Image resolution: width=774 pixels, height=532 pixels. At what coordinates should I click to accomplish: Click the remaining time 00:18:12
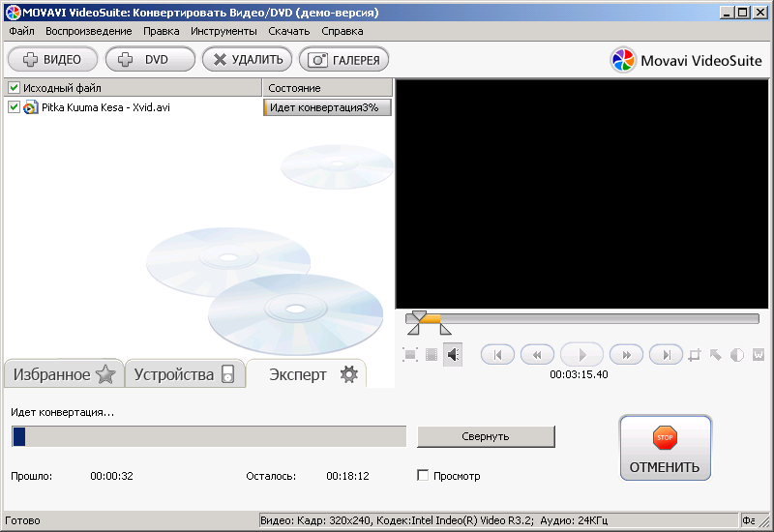(x=347, y=476)
